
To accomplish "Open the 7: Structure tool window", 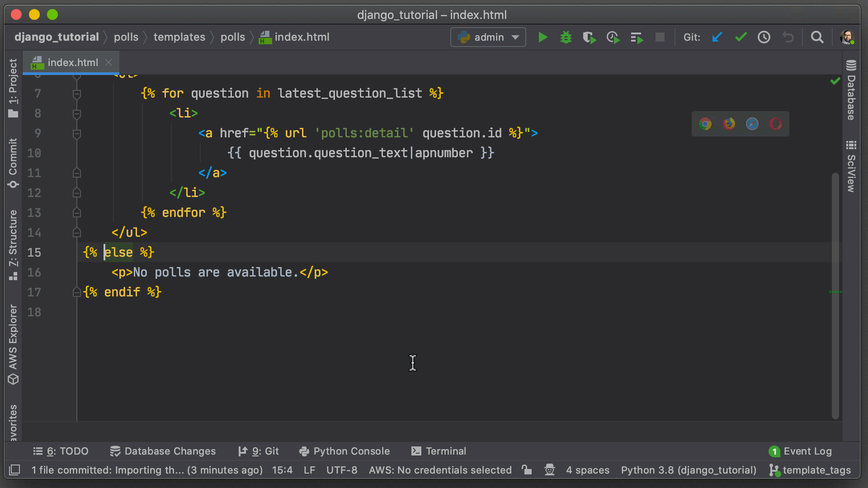I will point(13,245).
